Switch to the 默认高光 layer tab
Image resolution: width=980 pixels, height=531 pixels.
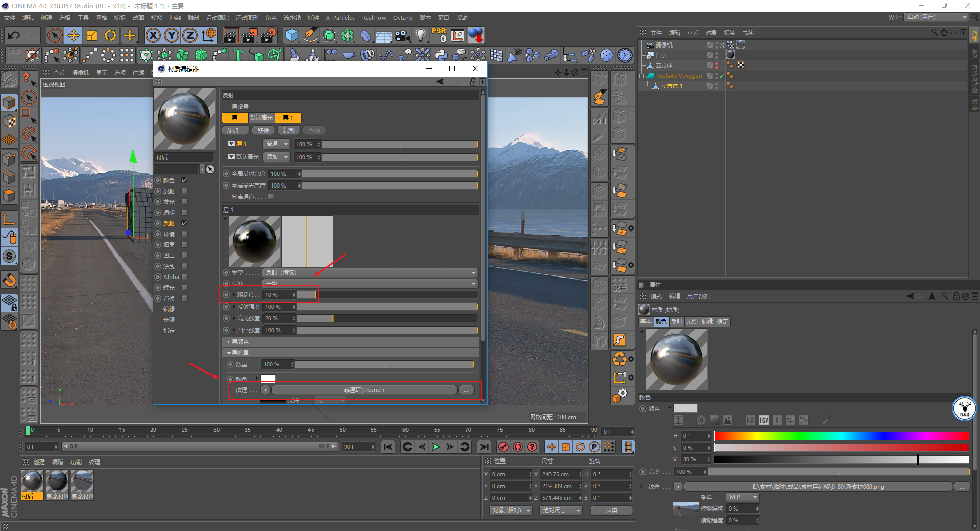click(261, 118)
